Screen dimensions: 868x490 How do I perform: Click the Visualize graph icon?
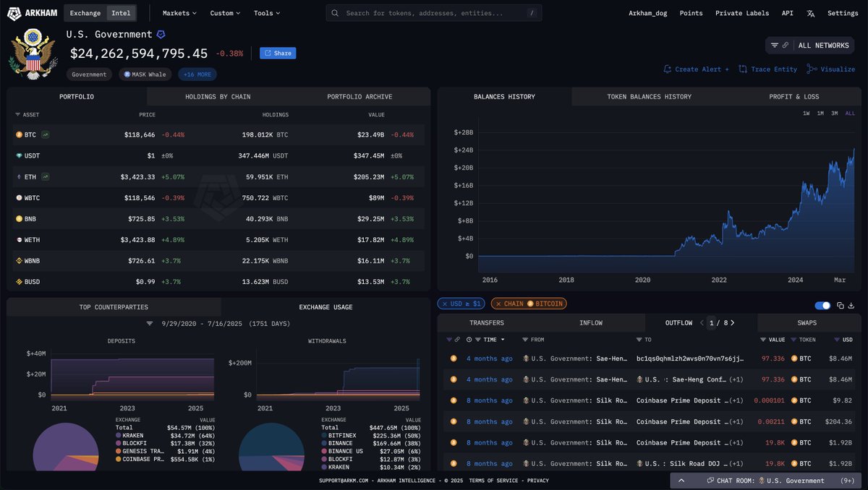click(x=812, y=69)
